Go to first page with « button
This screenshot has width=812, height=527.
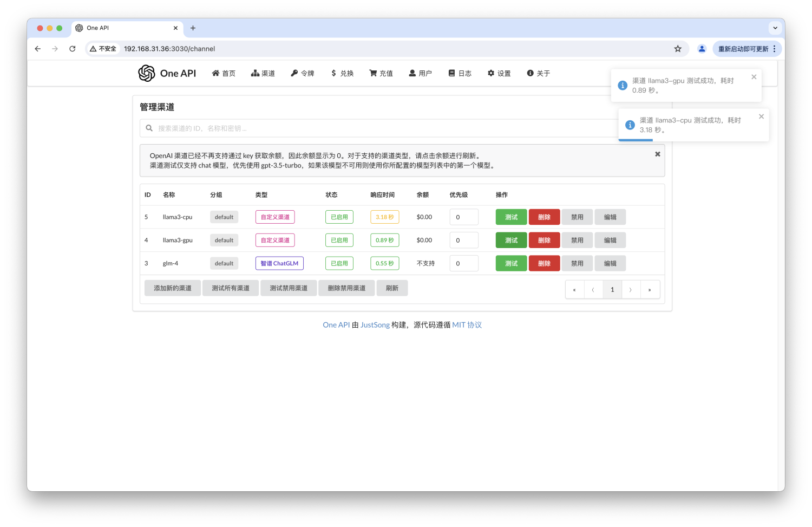(575, 290)
